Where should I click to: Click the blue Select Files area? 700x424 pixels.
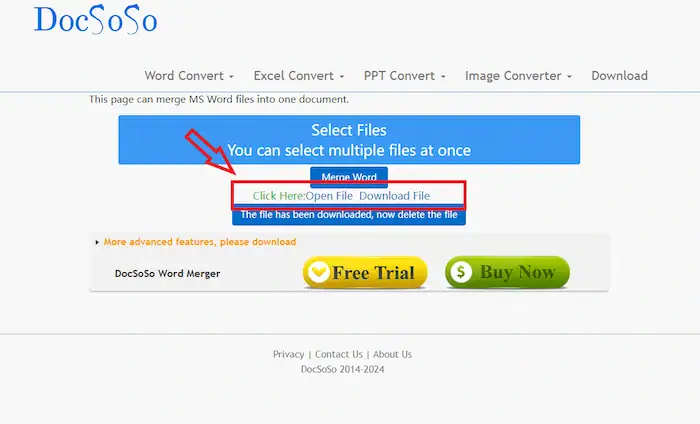pos(349,140)
